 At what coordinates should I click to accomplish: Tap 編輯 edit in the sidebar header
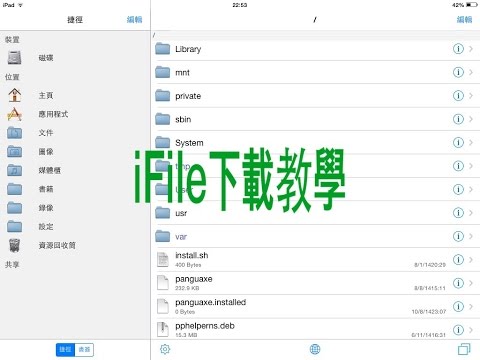point(134,20)
